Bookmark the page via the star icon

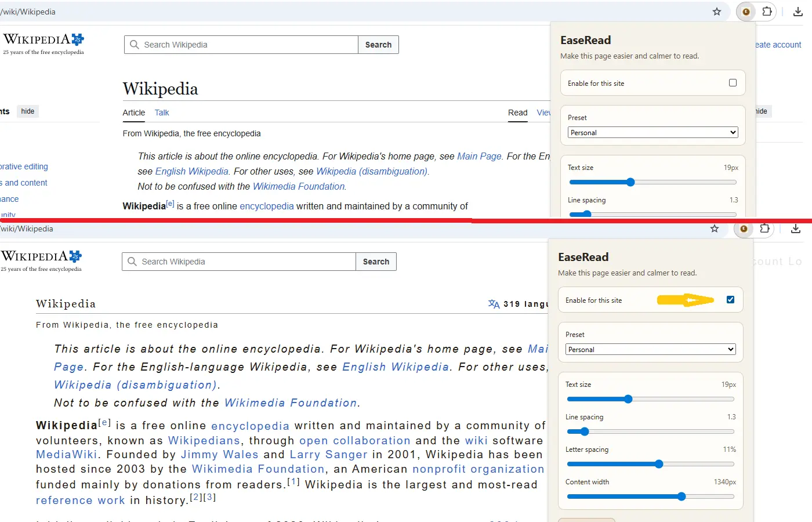tap(717, 12)
